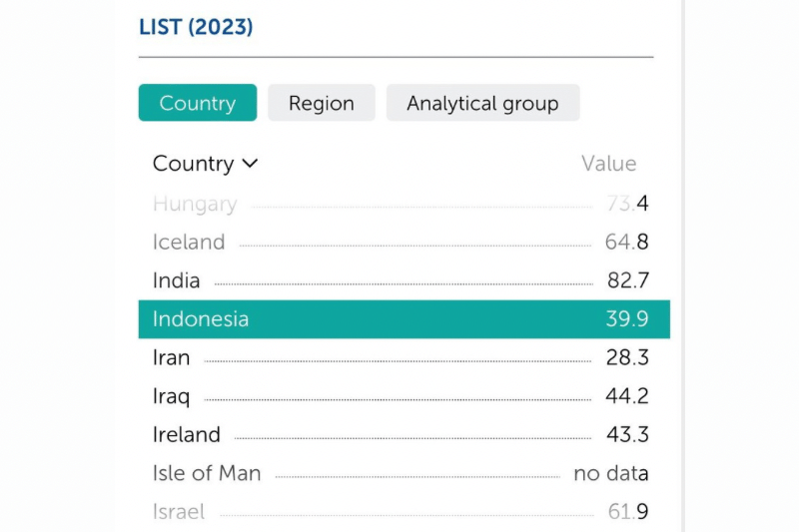Choose India from the list

(x=177, y=280)
